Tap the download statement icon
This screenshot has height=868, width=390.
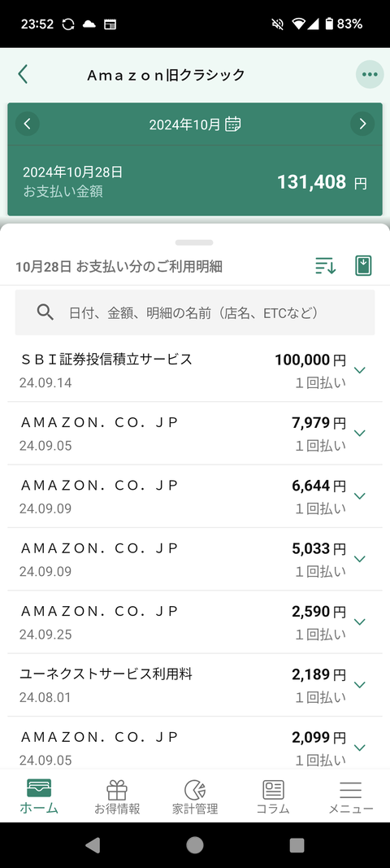(x=363, y=266)
